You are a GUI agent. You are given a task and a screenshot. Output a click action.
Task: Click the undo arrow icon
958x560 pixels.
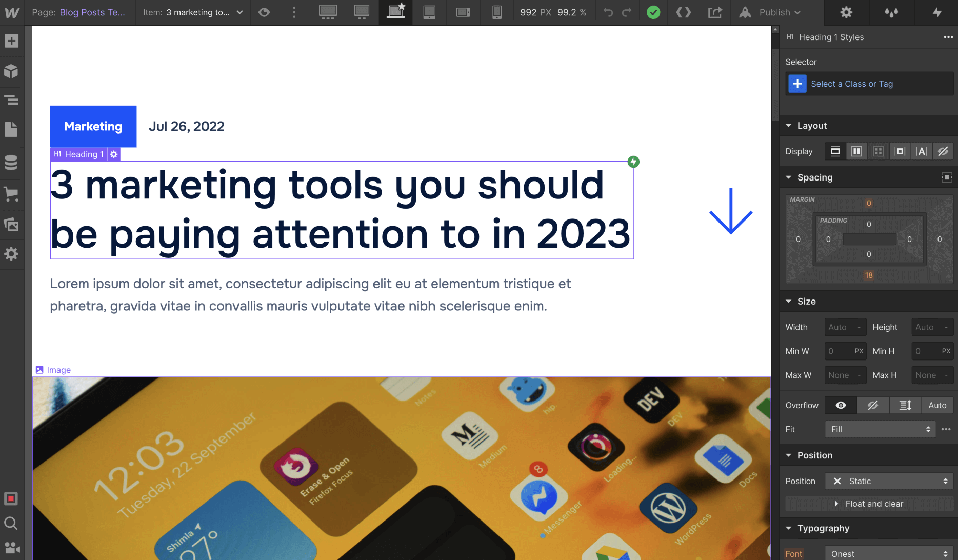pos(608,12)
